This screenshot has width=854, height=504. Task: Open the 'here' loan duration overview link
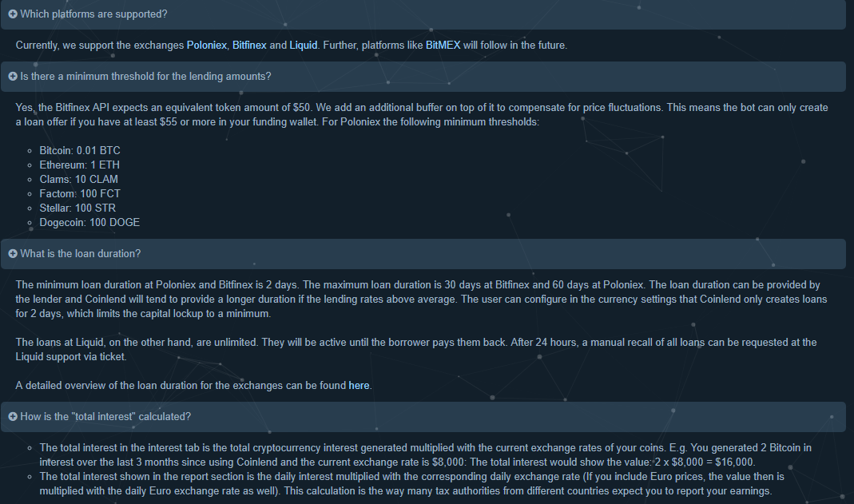359,385
